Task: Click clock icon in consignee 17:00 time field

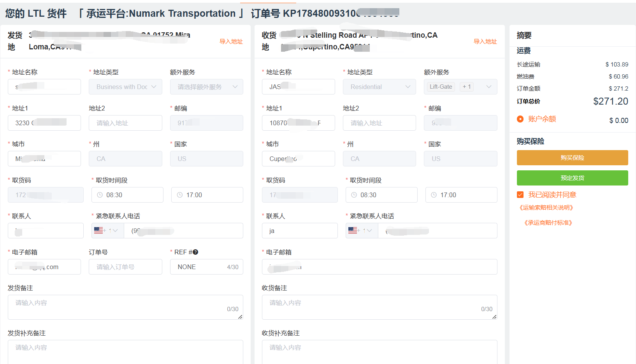Action: tap(434, 195)
